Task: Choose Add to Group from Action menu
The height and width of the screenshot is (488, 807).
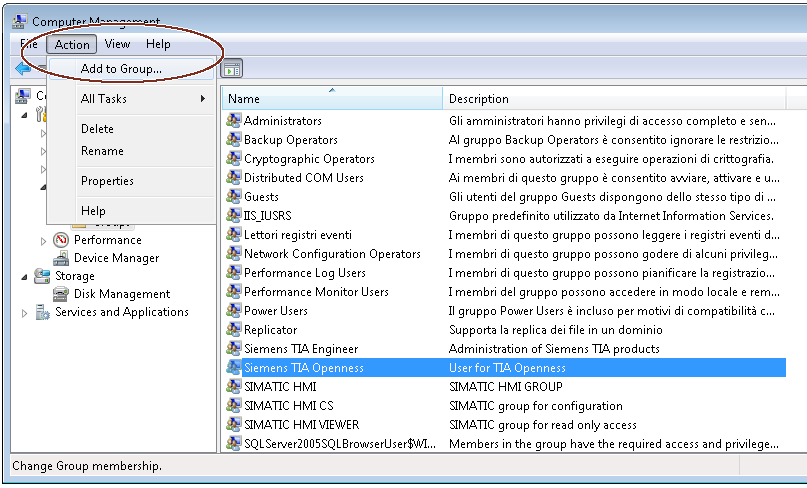Action: click(x=121, y=69)
